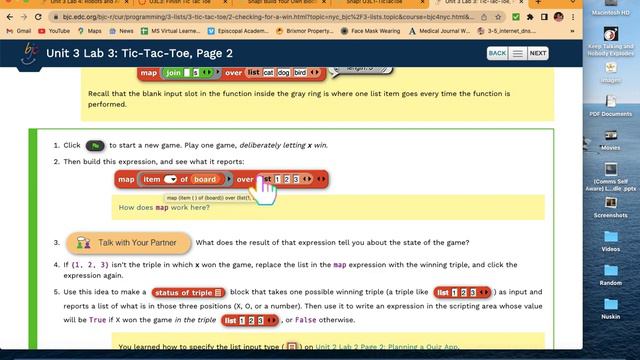The height and width of the screenshot is (360, 640).
Task: Open the MS Virtual Learne... bookmark
Action: point(170,31)
